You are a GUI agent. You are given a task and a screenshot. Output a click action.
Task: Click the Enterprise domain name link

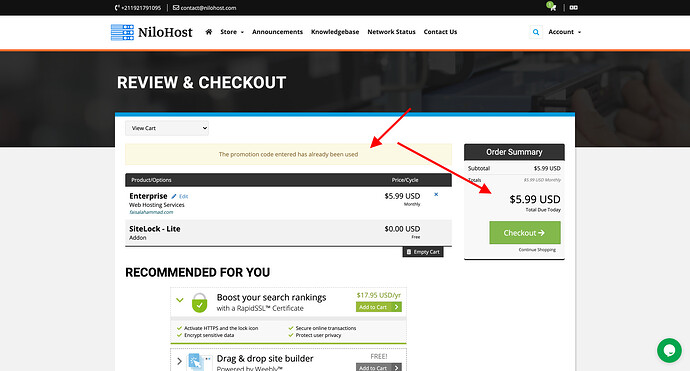(x=151, y=212)
